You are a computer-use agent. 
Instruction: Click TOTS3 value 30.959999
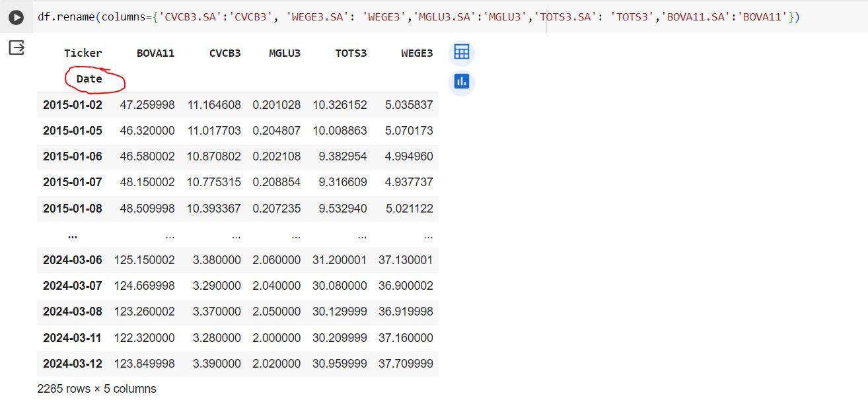click(x=340, y=364)
